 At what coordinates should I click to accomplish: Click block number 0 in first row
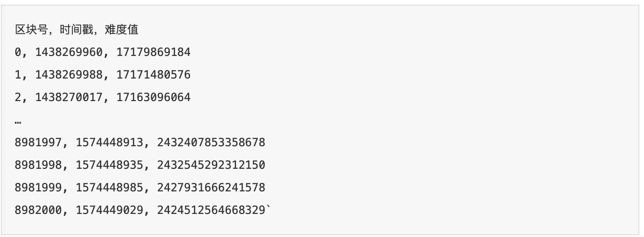18,52
